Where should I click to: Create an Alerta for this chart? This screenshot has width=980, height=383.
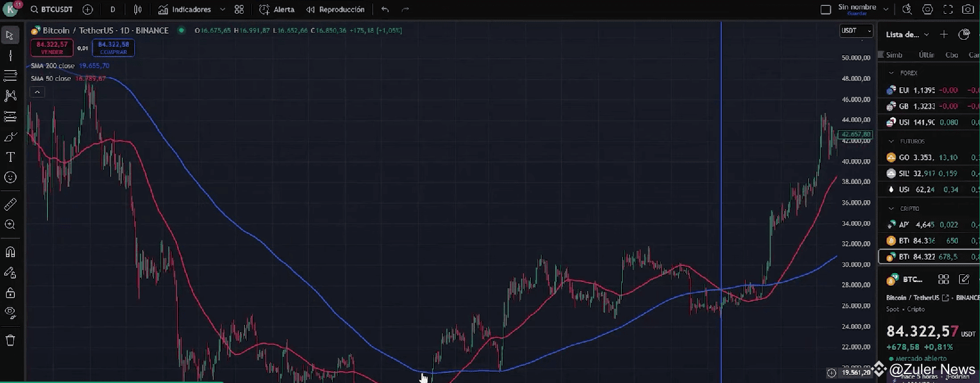click(277, 10)
